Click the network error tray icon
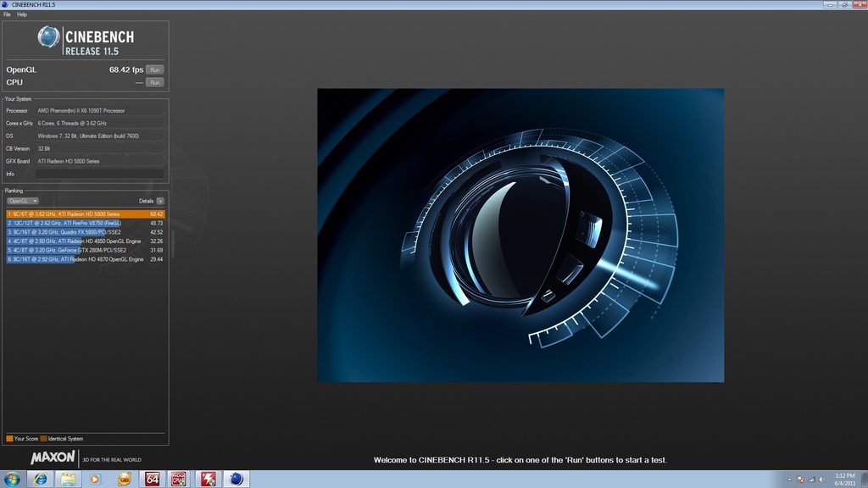Screen dimensions: 868x488 click(800, 480)
